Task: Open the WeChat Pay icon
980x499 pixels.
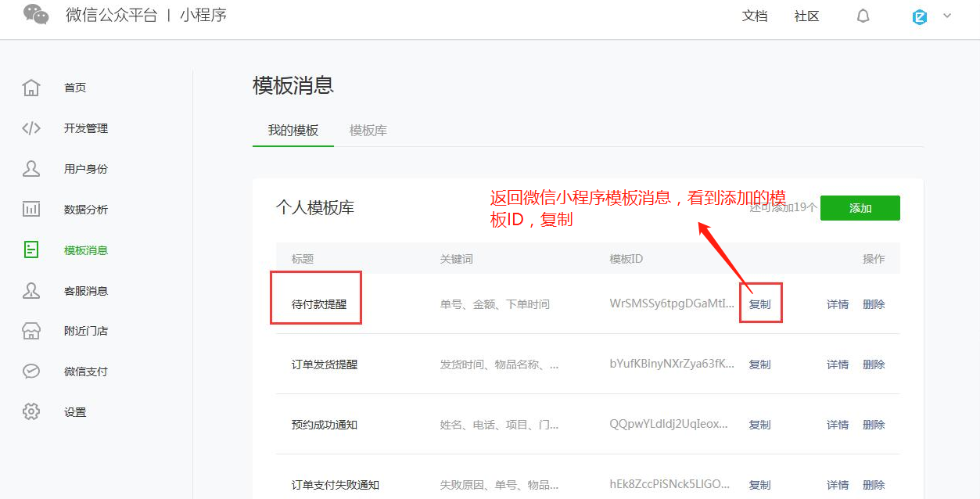Action: click(31, 372)
